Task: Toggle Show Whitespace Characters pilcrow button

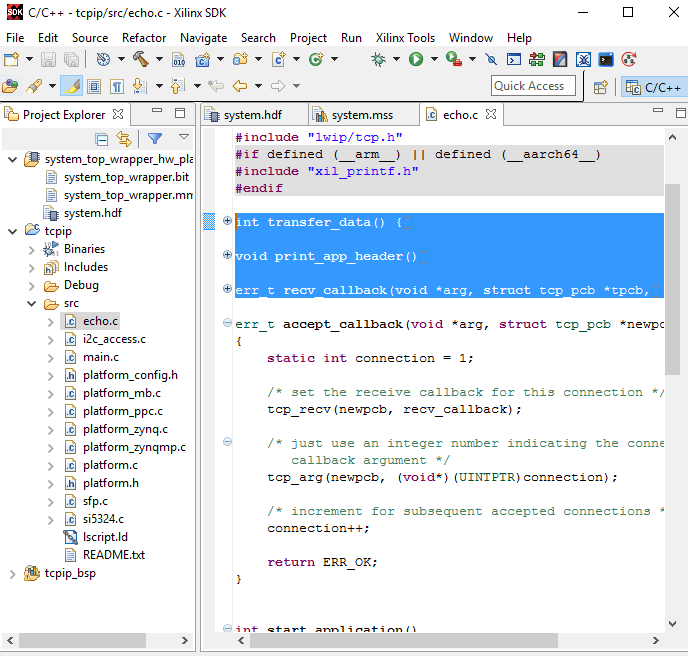Action: pyautogui.click(x=117, y=86)
